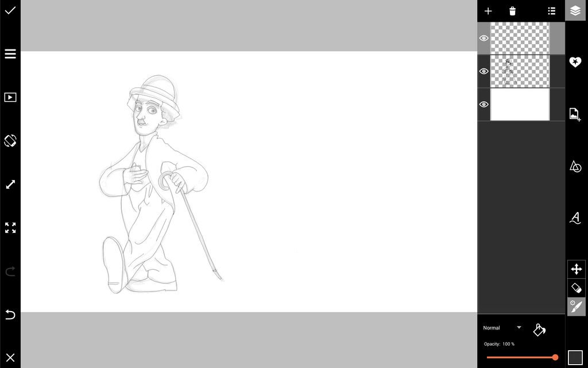Confirm the drawing with the checkmark icon
This screenshot has width=588, height=368.
[10, 10]
